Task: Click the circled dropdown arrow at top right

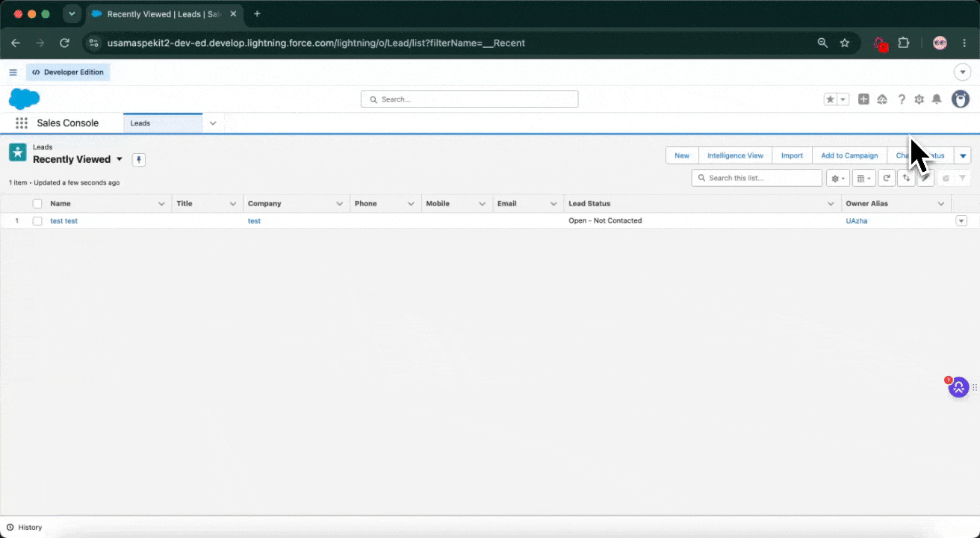Action: [962, 72]
